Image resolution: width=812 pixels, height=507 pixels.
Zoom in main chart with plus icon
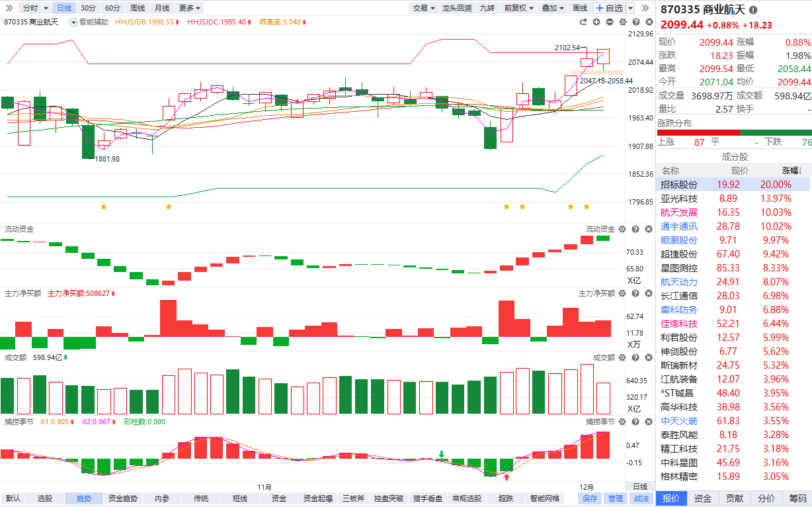pos(596,22)
